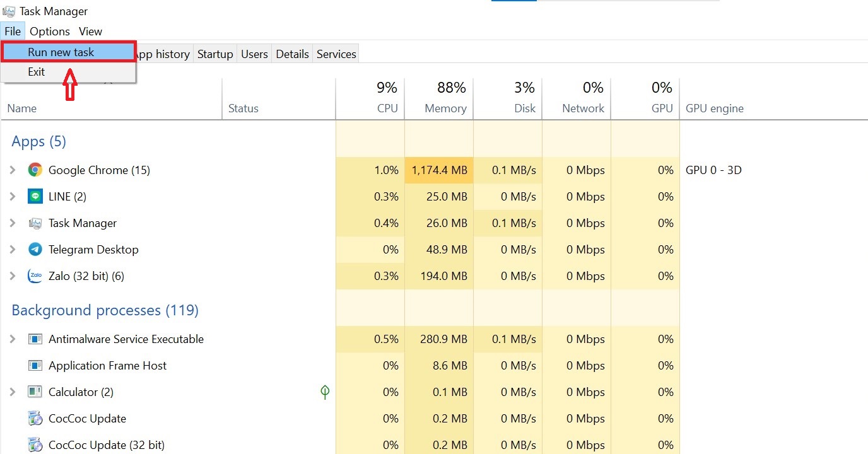The image size is (868, 454).
Task: Choose Run new task from File menu
Action: pyautogui.click(x=68, y=52)
